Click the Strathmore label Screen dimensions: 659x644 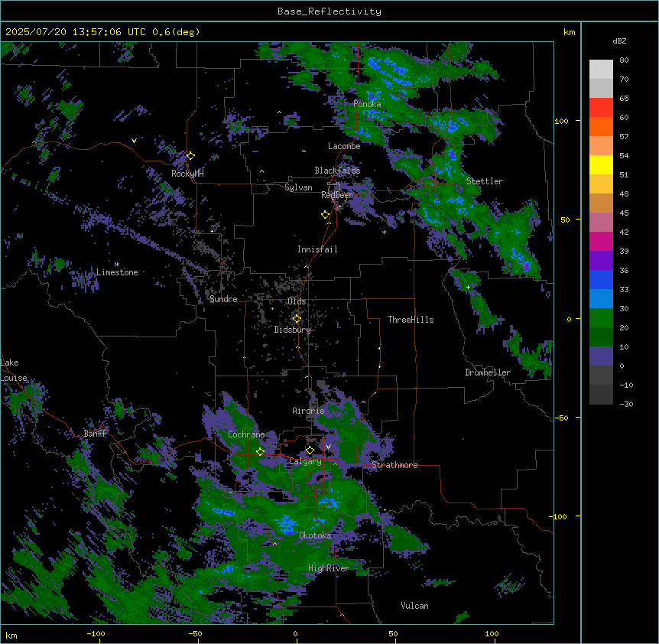[x=394, y=465]
